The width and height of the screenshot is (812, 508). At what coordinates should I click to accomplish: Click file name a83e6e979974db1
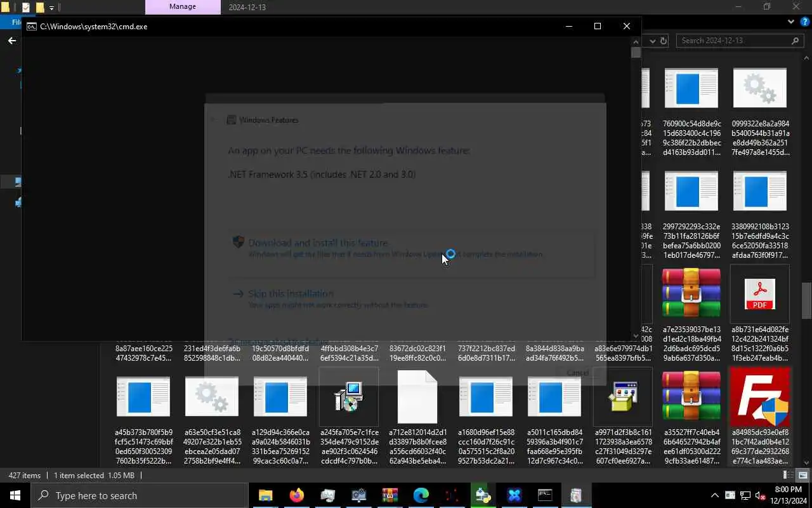coord(622,353)
